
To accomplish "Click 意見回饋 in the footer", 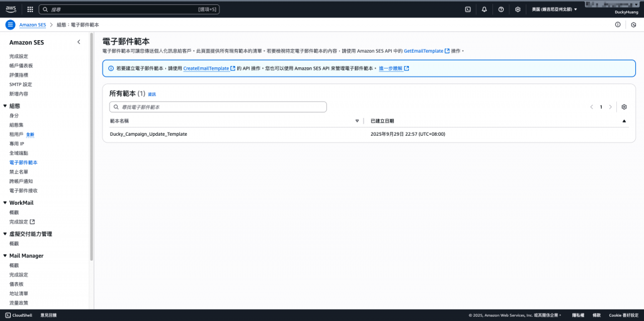I will [x=48, y=315].
